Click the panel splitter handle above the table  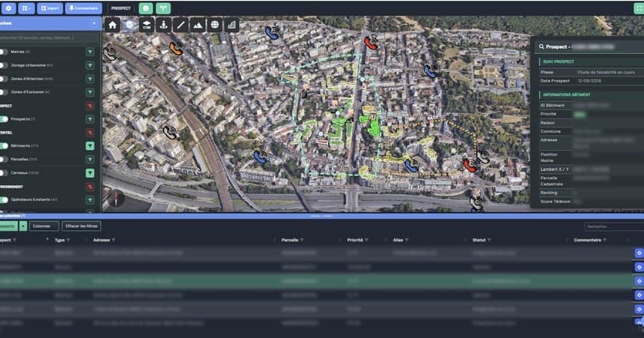point(321,216)
